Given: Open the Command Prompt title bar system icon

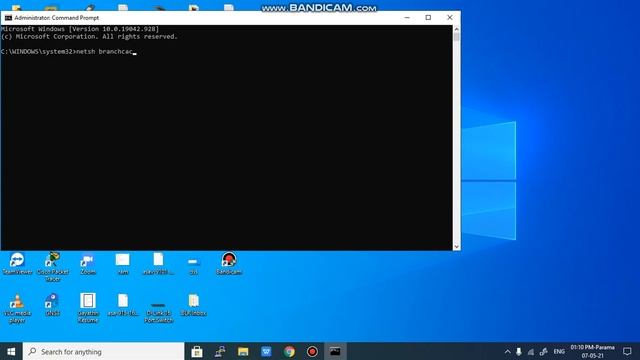Looking at the screenshot, I should (8, 18).
